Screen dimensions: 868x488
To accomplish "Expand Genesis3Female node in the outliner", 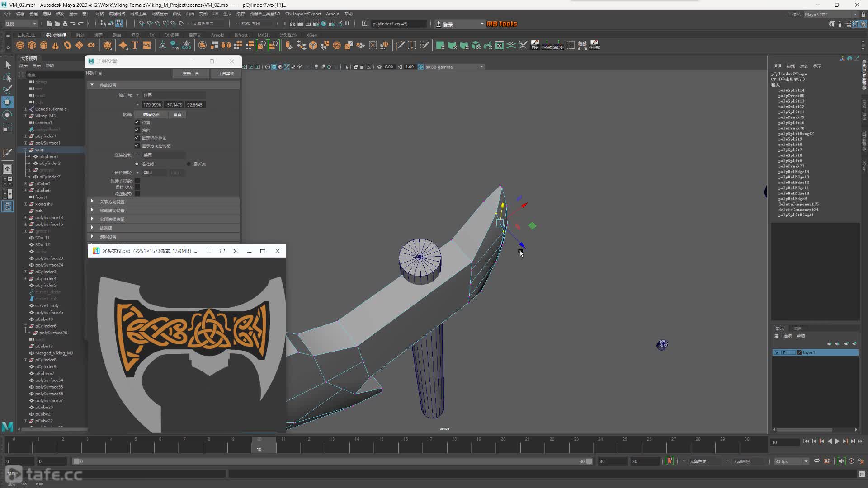I will point(26,109).
